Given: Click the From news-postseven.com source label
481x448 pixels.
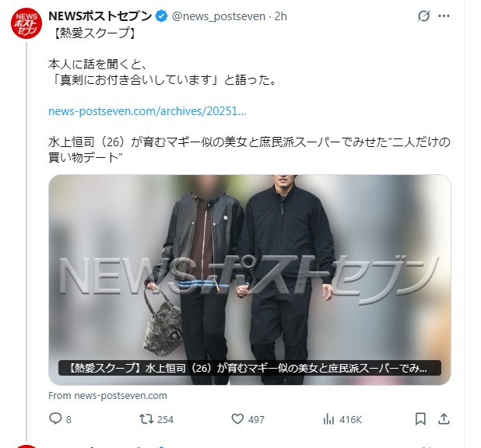Looking at the screenshot, I should point(107,396).
